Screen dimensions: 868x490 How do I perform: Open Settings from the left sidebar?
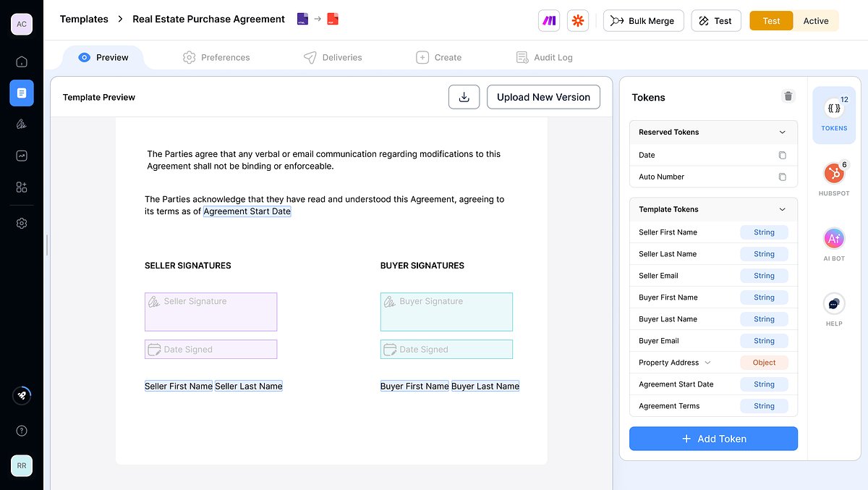(21, 223)
